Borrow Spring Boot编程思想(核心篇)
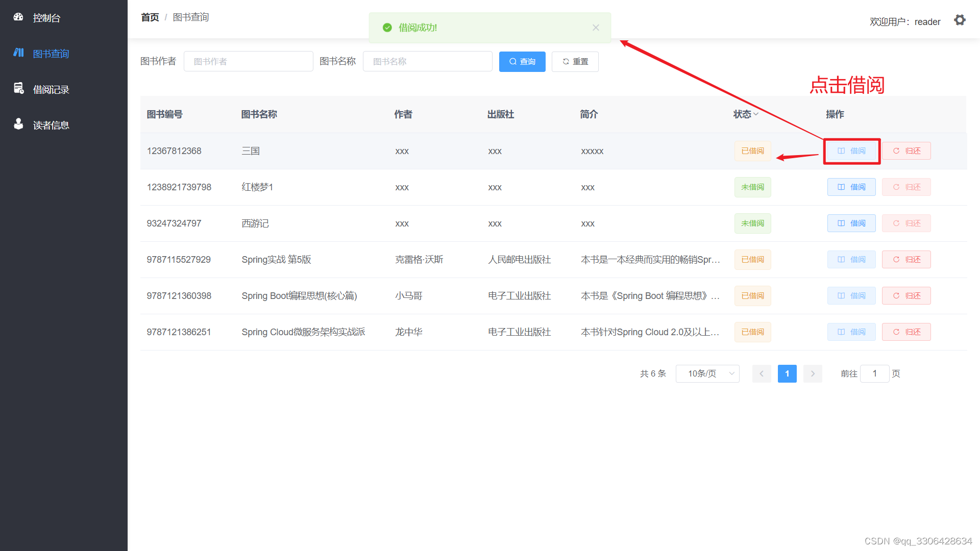This screenshot has width=980, height=551. tap(851, 296)
